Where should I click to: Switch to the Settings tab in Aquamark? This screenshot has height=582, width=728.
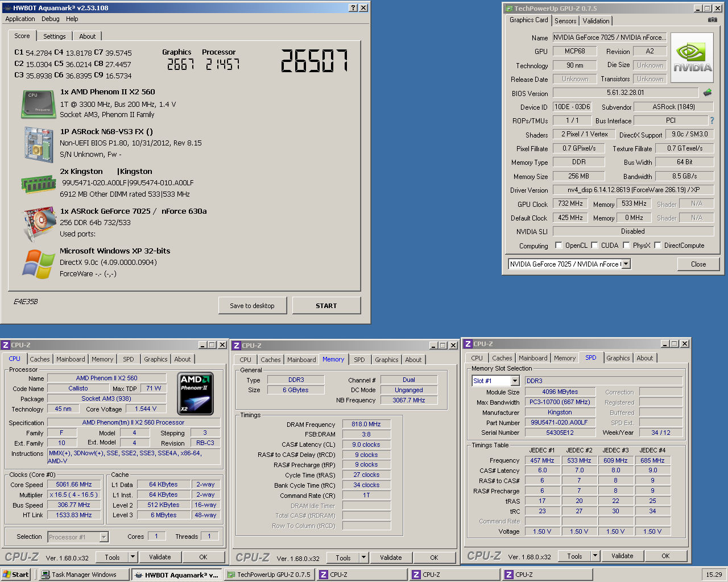click(x=55, y=36)
